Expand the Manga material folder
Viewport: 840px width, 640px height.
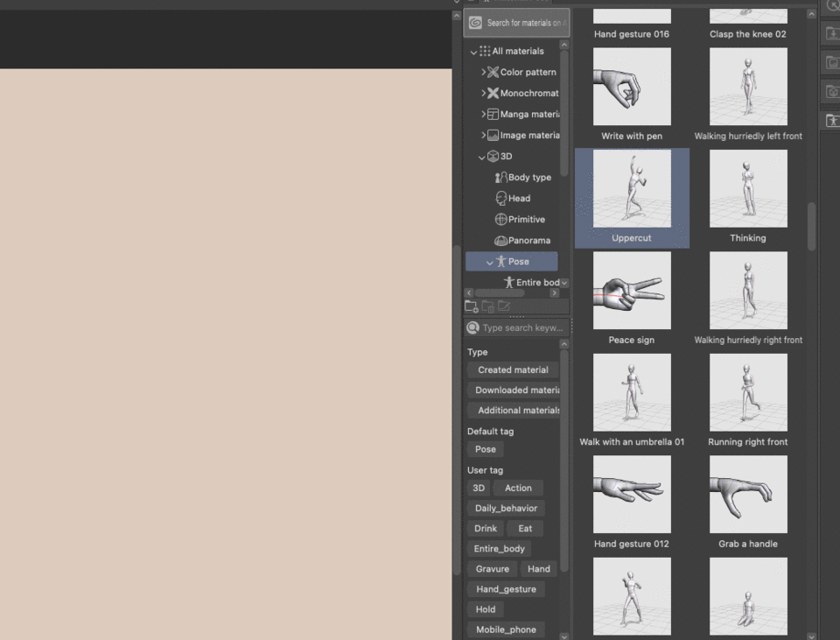tap(483, 114)
